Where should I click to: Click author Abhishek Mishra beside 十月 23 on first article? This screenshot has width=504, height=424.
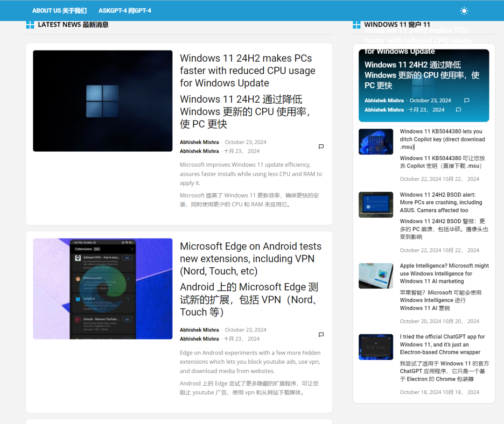199,151
